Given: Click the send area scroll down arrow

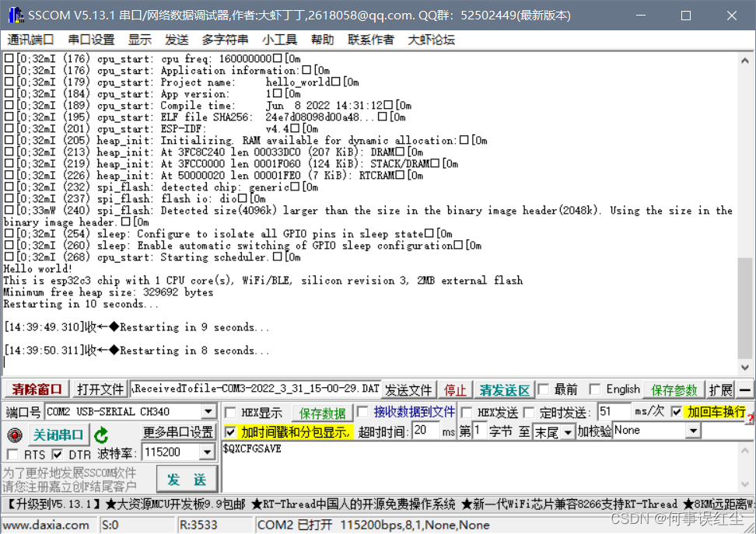Looking at the screenshot, I should (745, 484).
